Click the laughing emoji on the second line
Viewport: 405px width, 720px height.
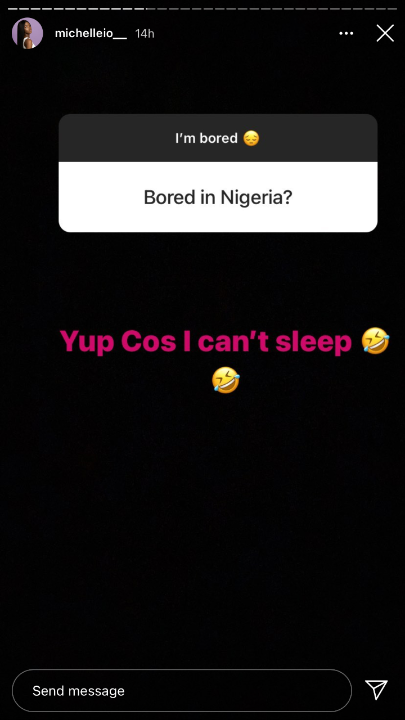(x=225, y=381)
